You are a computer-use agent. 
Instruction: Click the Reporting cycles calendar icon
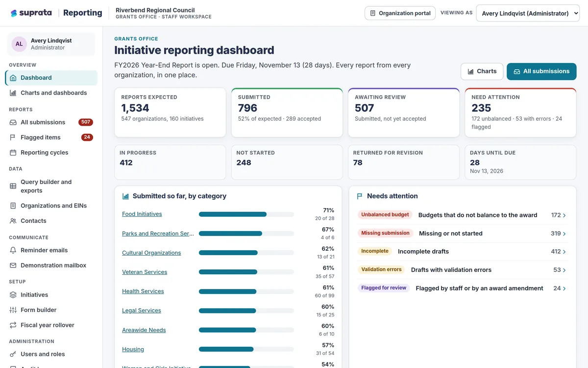[x=13, y=153]
